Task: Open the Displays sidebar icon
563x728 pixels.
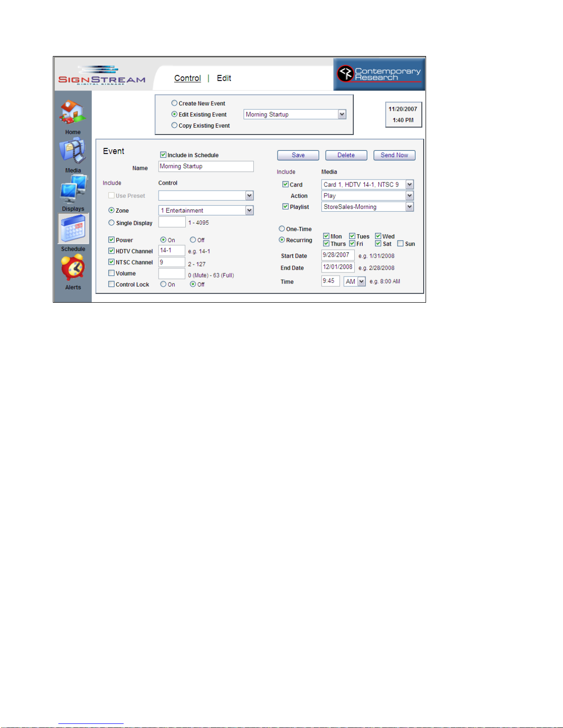Action: pos(73,189)
